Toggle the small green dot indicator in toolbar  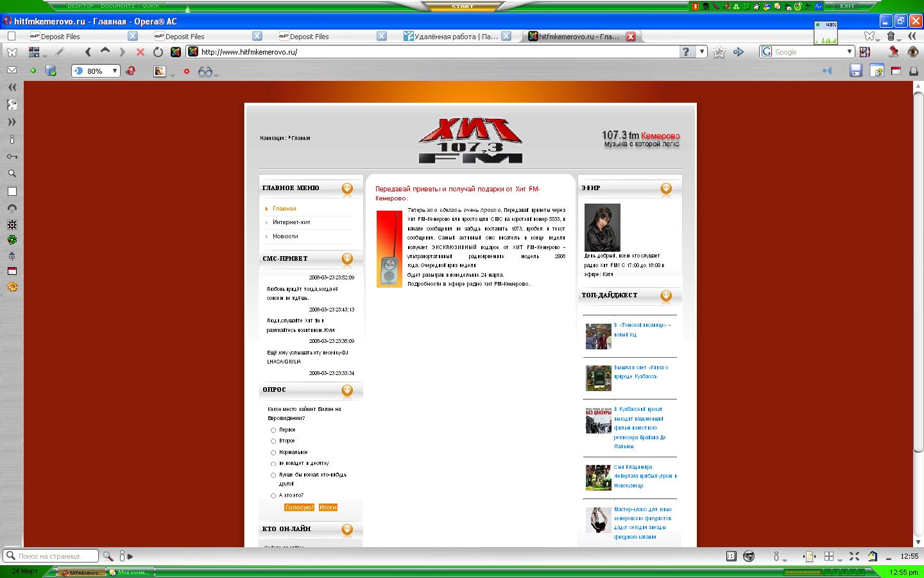[33, 71]
